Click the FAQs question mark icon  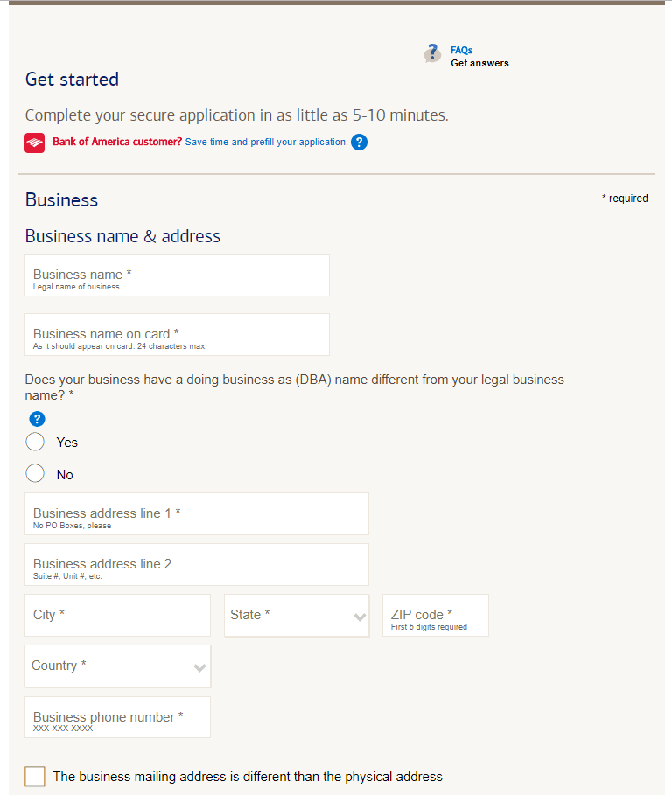point(432,53)
